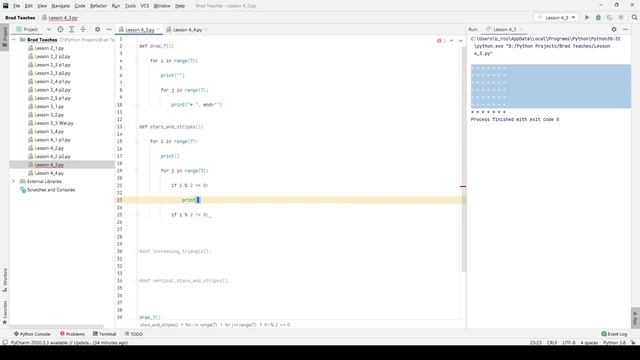This screenshot has width=640, height=360.
Task: Open the Python Console tool window
Action: (32, 334)
